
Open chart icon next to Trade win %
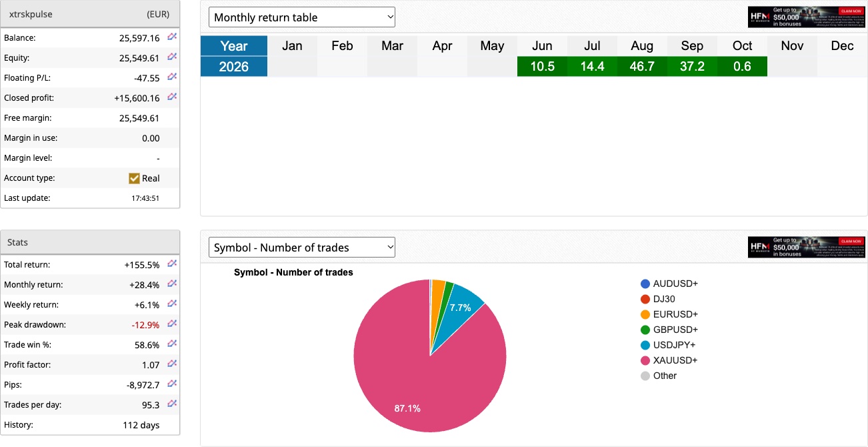click(172, 344)
